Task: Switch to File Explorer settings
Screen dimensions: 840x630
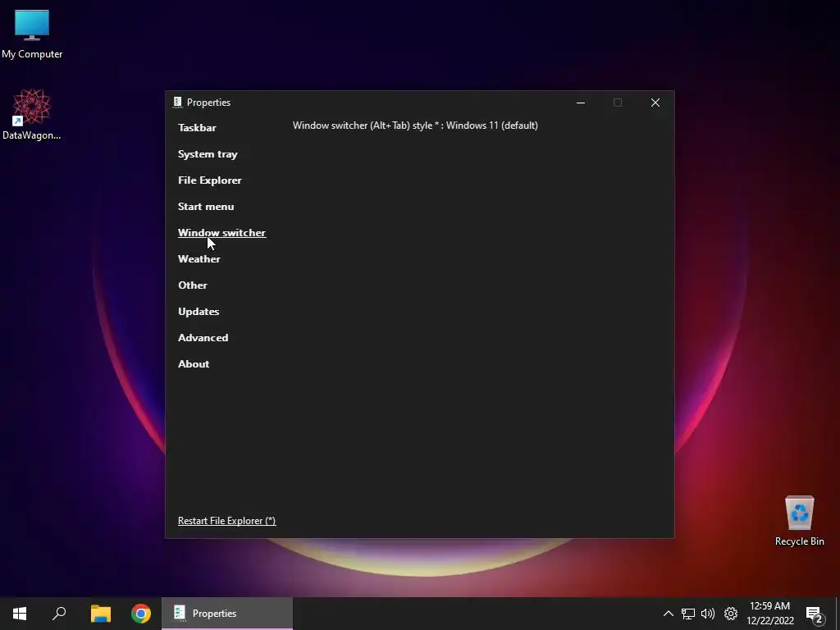Action: (x=210, y=180)
